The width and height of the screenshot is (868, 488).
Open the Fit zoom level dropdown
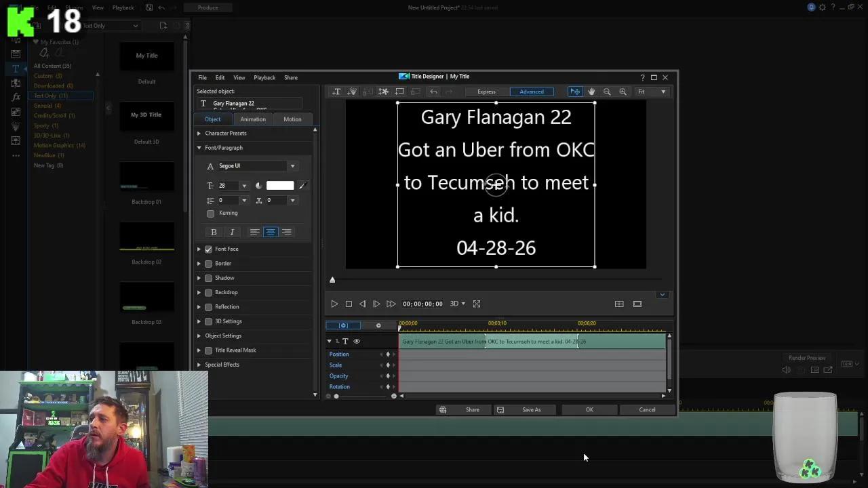tap(651, 91)
